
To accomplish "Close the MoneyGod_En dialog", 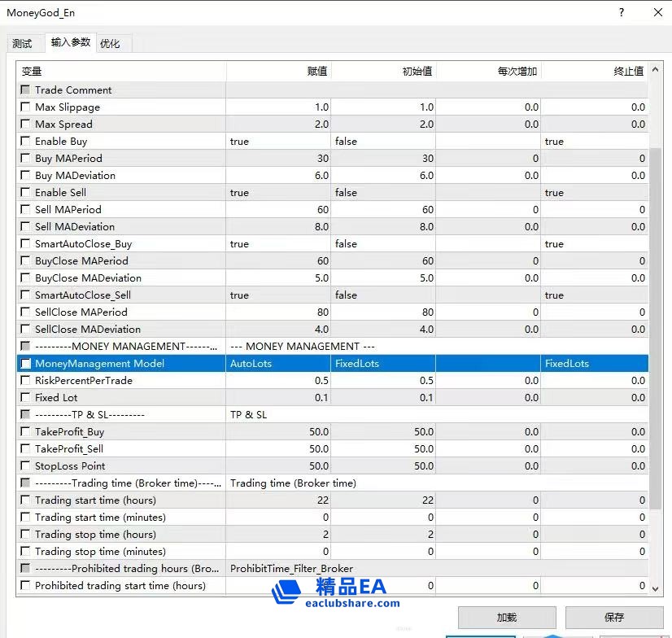I will [658, 12].
